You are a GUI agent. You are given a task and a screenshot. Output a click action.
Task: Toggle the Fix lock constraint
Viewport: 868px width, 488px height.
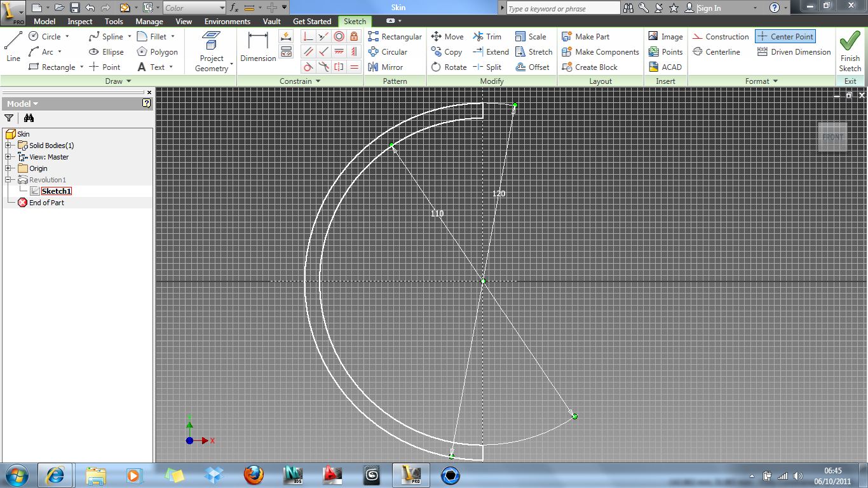[354, 36]
